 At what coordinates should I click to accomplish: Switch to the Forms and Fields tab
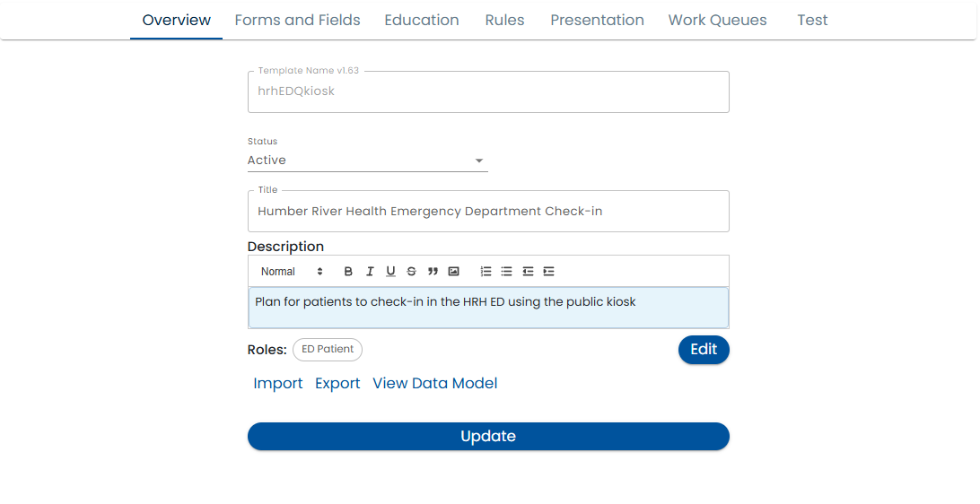[297, 20]
